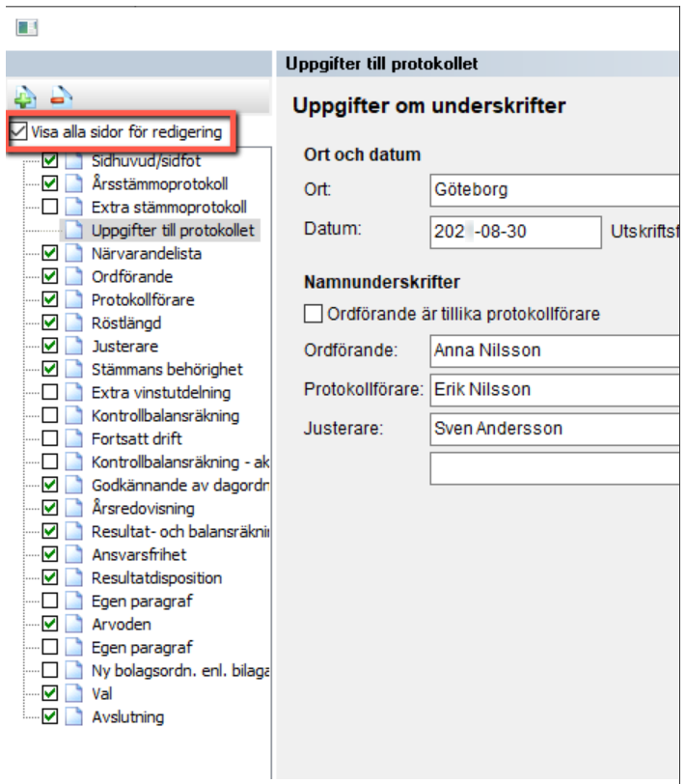Click the window icon at top left
This screenshot has width=686, height=784.
(27, 27)
